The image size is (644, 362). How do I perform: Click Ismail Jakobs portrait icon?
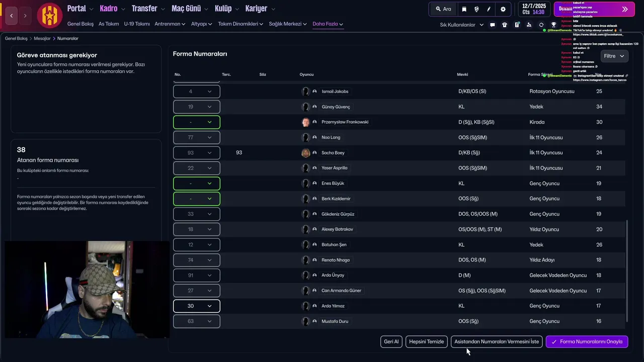(305, 92)
